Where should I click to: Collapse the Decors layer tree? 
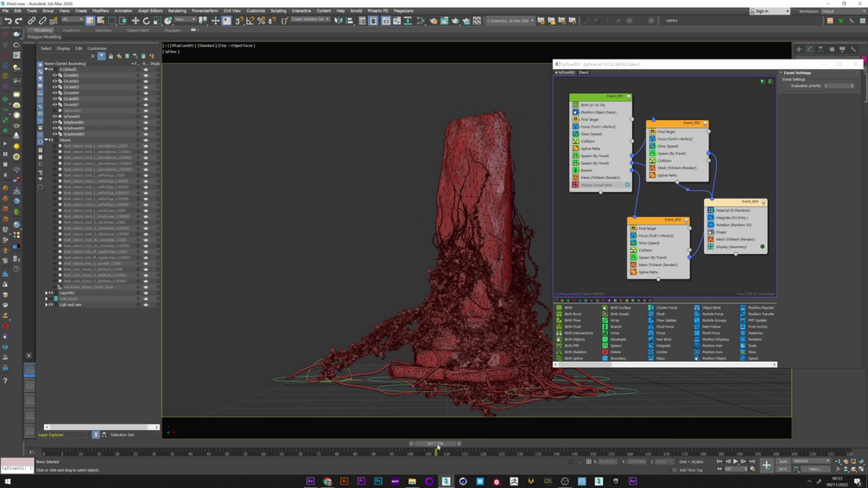(46, 140)
